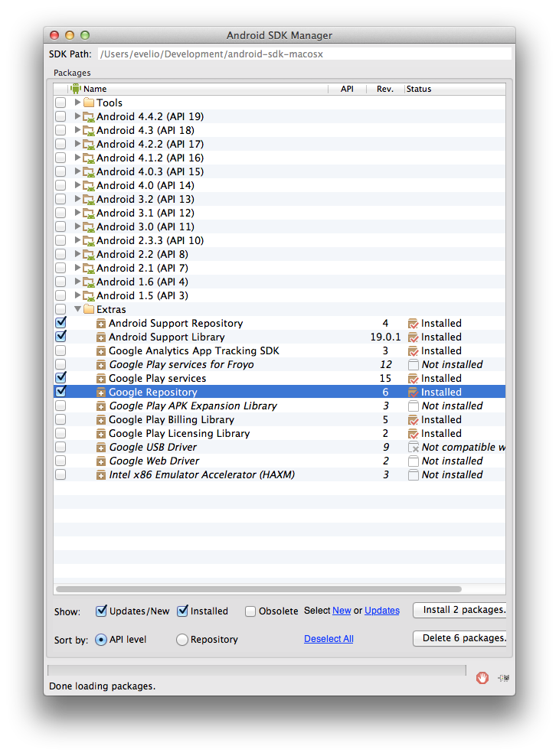Screen dimensions: 559x756
Task: Click package icon beside Google Play services for Froyo
Action: tap(101, 365)
